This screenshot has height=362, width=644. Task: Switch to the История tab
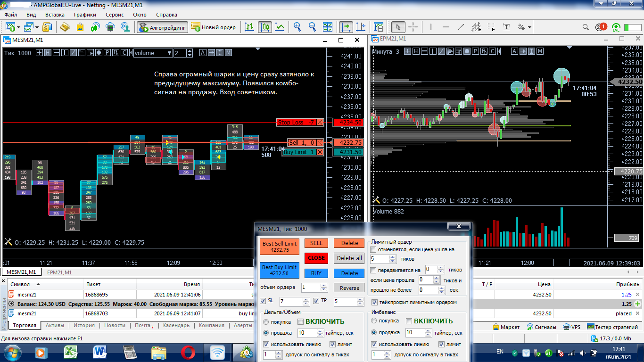[84, 325]
